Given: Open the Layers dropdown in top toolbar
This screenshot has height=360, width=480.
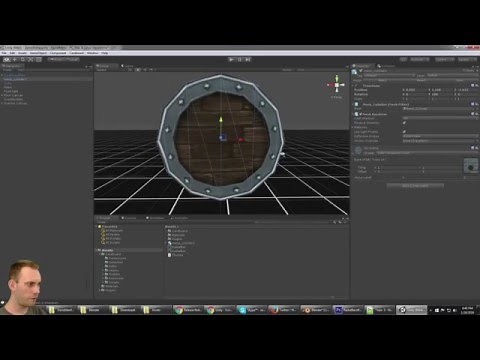Looking at the screenshot, I should 444,60.
